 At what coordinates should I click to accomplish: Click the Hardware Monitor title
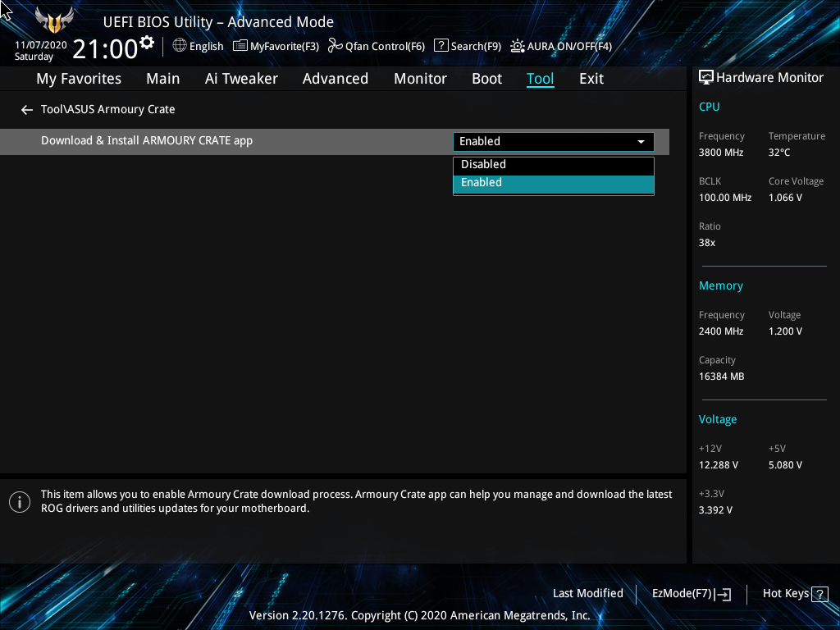(x=769, y=78)
